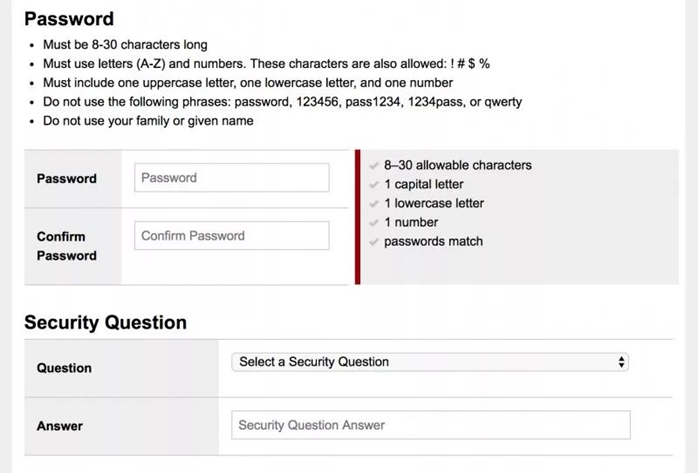Click the rule listing forbidden phrases
Screen dimensions: 698x473
pos(282,102)
